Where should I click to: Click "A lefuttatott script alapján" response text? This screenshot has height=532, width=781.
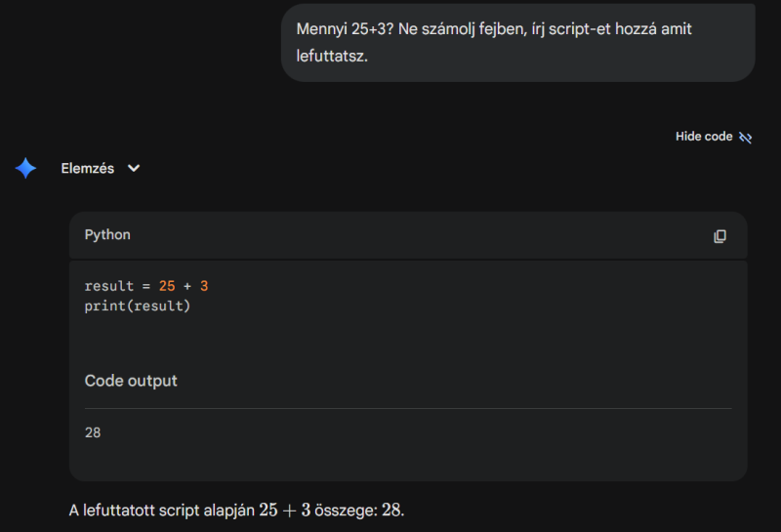point(161,511)
